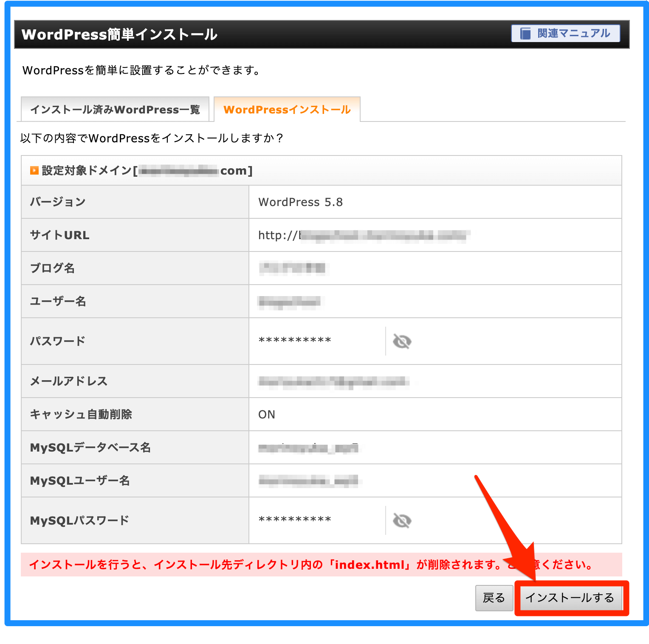This screenshot has width=649, height=644.
Task: Click the ユーザー名 row value
Action: [291, 301]
